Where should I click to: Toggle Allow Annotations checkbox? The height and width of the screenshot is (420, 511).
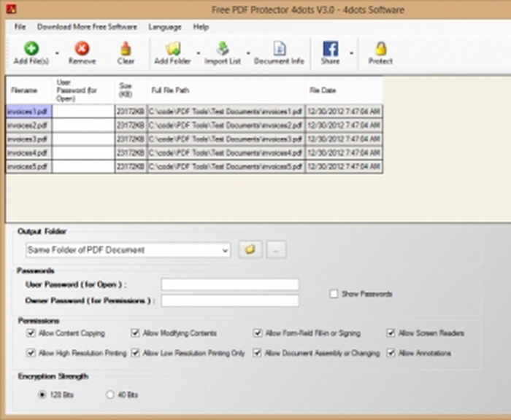click(391, 353)
